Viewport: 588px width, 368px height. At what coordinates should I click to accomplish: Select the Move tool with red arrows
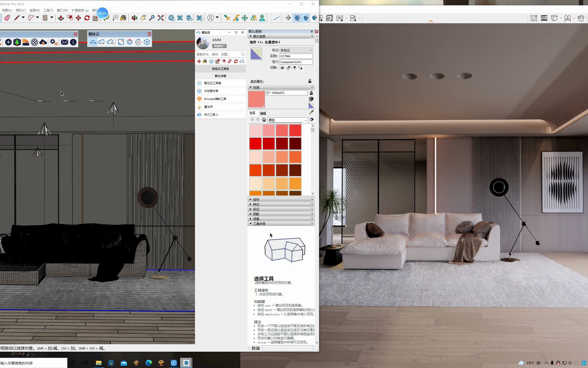(x=78, y=18)
